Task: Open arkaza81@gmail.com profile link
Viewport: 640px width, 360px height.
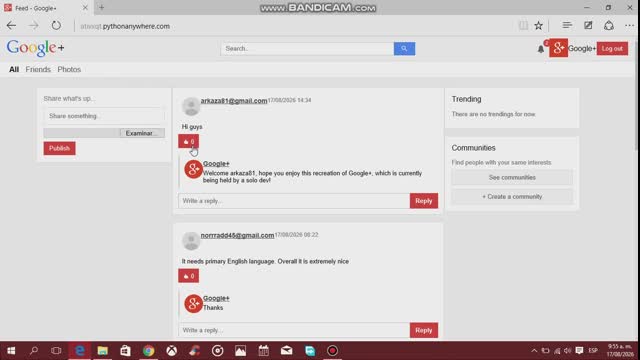Action: coord(234,100)
